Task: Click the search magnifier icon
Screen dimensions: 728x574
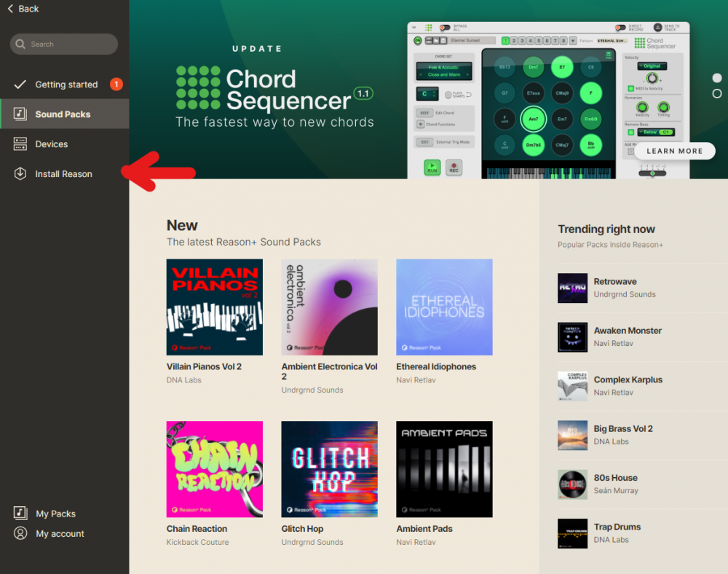Action: click(20, 44)
